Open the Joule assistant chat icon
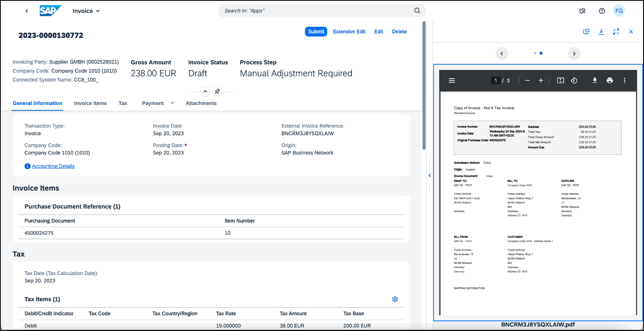Viewport: 644px width, 331px height. [x=582, y=11]
